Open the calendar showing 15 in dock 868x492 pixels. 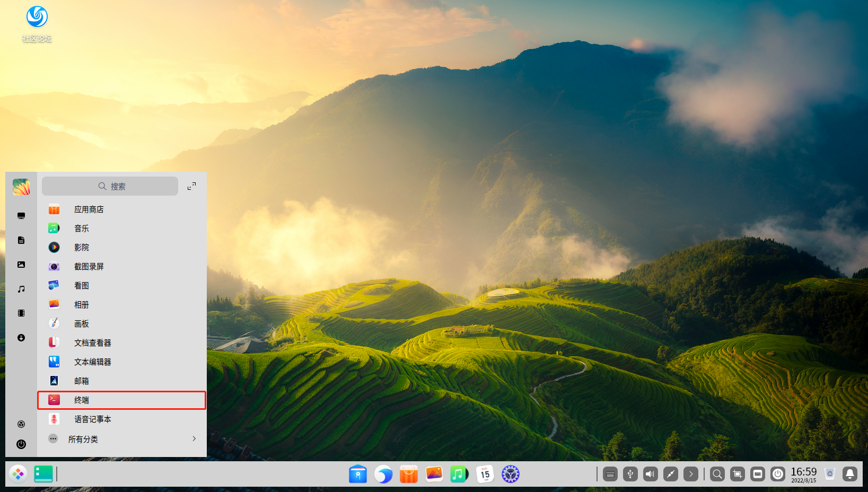tap(485, 474)
